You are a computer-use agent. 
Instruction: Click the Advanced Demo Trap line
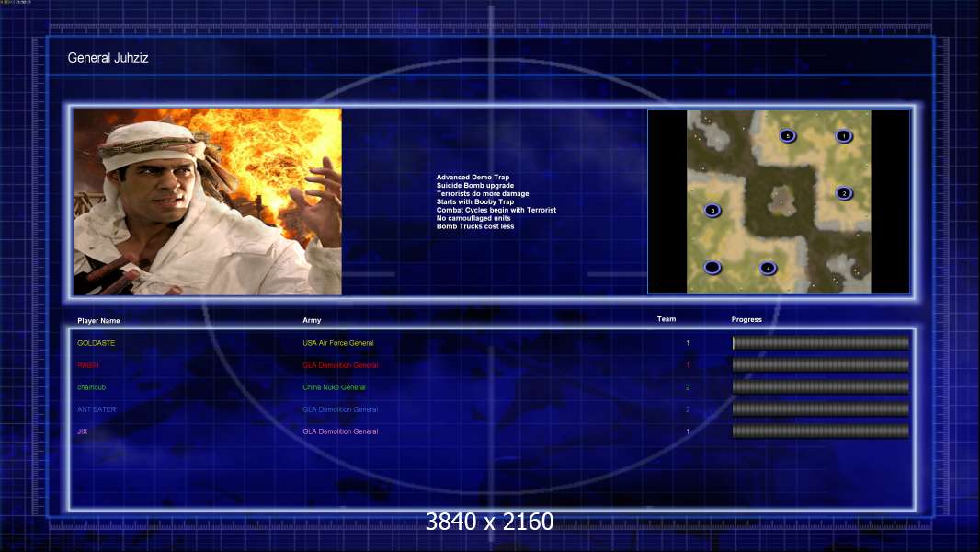pyautogui.click(x=473, y=178)
